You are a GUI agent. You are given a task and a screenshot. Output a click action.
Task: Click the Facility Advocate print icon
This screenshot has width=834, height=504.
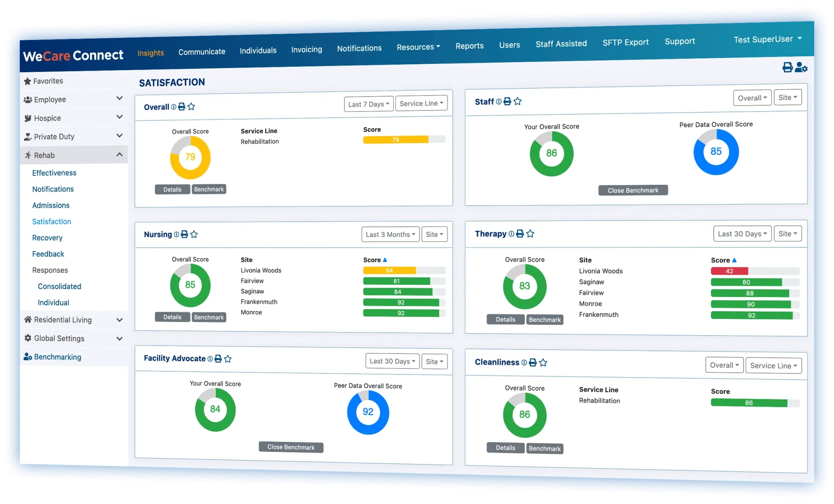pos(218,359)
